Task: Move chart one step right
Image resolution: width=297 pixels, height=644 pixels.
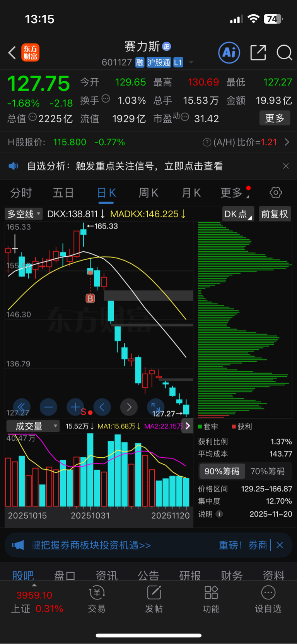Action: [x=129, y=407]
